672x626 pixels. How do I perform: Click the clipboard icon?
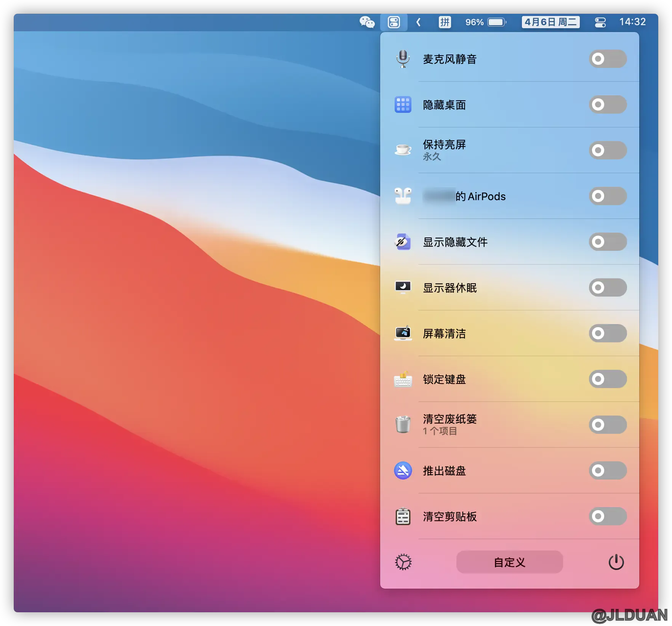(403, 516)
